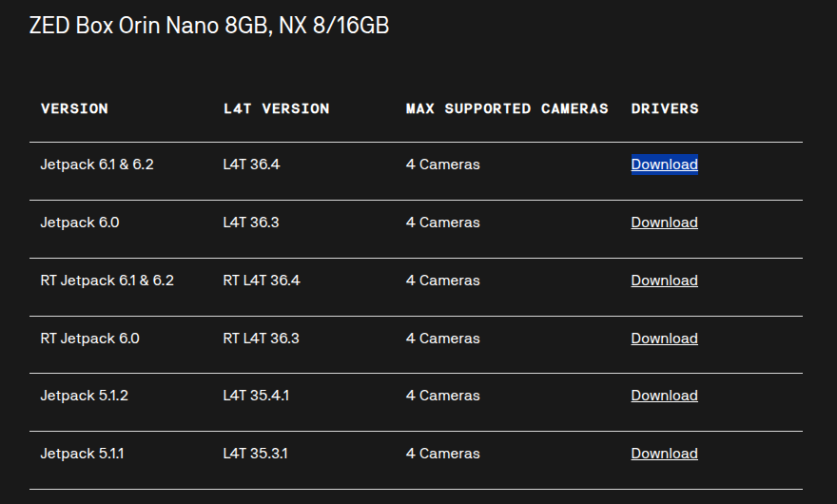The image size is (837, 504).
Task: Click the MAX SUPPORTED CAMERAS column header
Action: click(x=507, y=108)
